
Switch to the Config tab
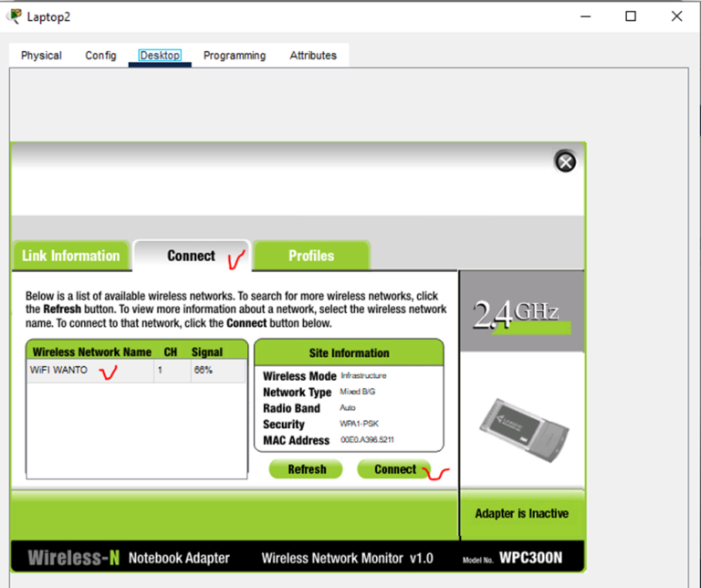100,56
